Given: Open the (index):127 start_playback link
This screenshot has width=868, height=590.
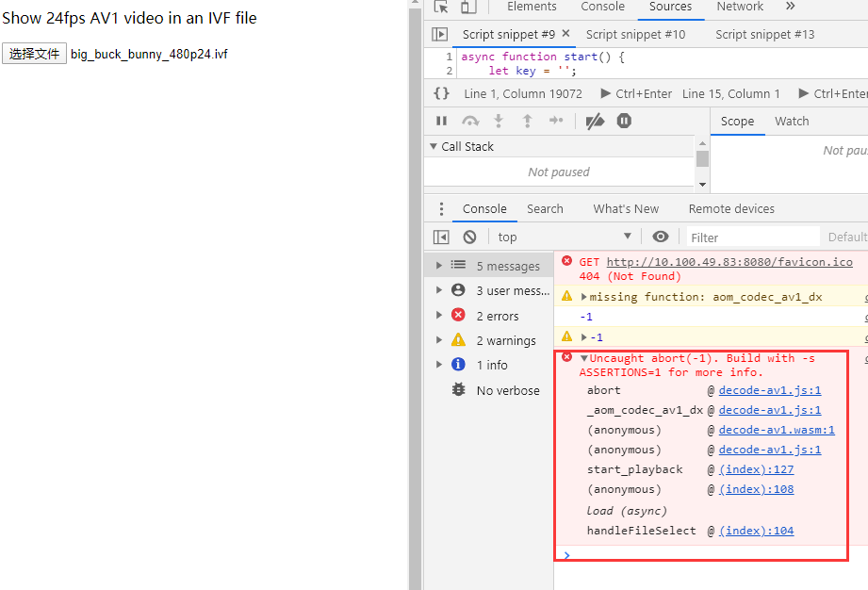Looking at the screenshot, I should click(756, 469).
